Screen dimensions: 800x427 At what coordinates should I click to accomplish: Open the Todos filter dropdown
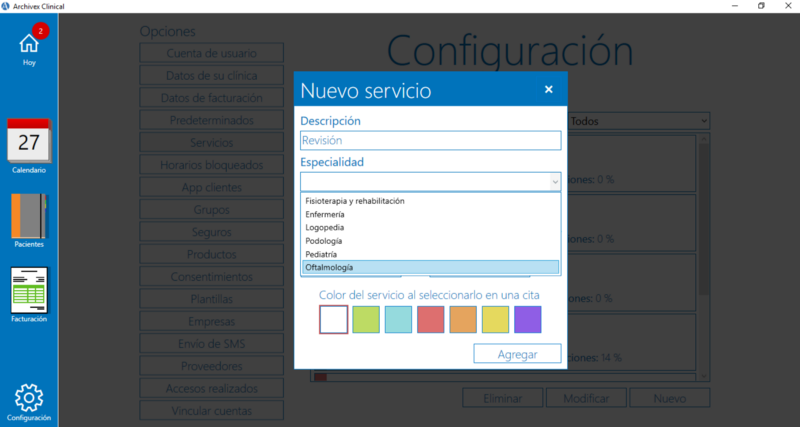coord(638,121)
